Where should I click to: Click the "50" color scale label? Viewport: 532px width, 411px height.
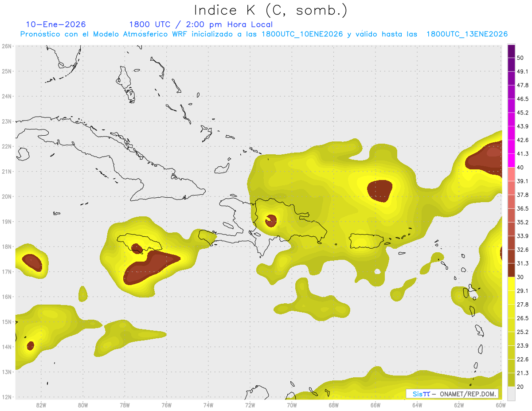[x=520, y=58]
